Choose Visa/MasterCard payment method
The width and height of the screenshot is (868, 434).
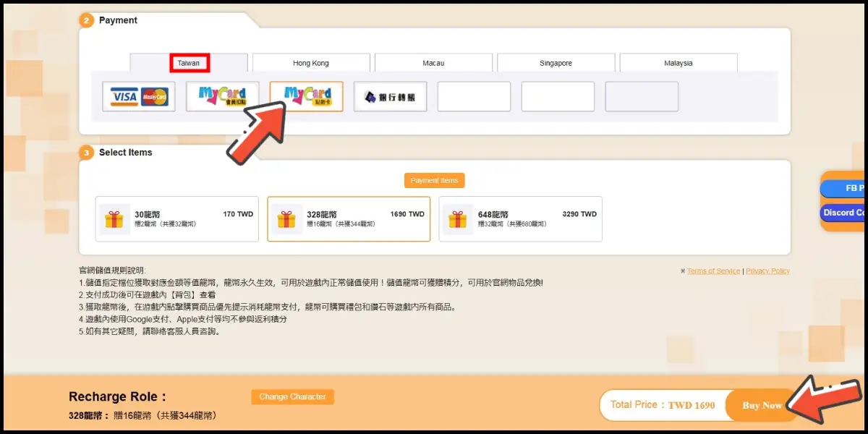pyautogui.click(x=138, y=96)
